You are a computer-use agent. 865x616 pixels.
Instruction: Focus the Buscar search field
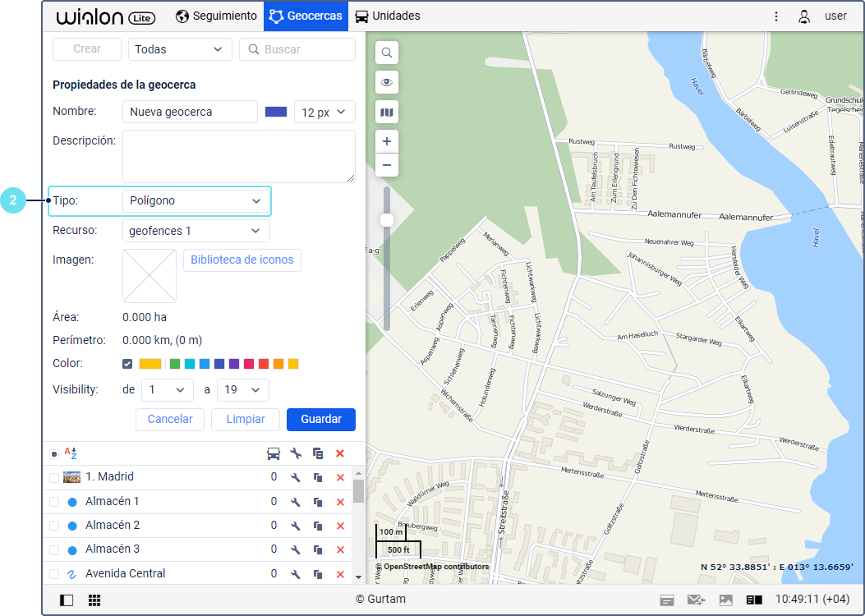click(x=297, y=49)
